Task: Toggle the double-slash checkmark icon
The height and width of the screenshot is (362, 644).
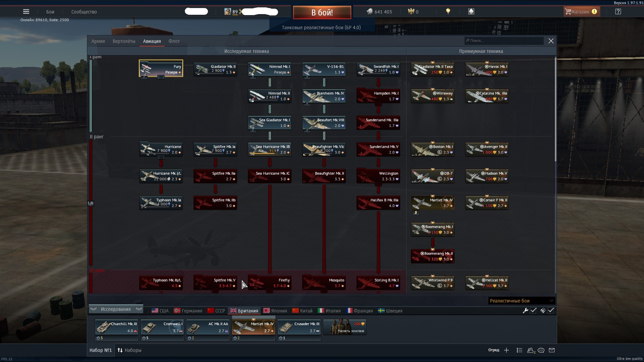Action: 543,311
